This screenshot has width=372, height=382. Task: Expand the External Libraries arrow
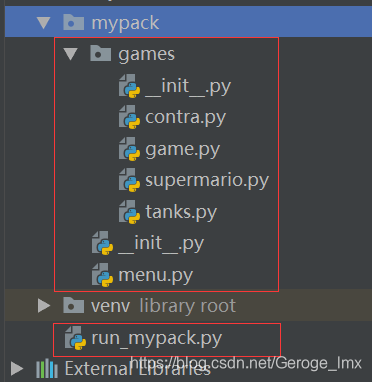tap(17, 369)
